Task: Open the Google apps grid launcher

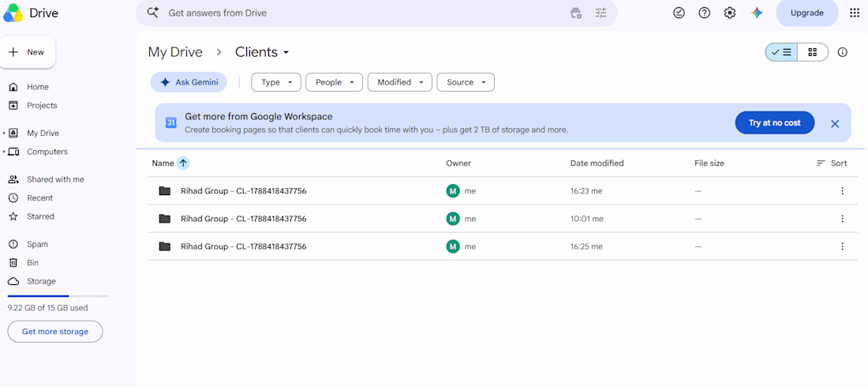Action: [854, 13]
